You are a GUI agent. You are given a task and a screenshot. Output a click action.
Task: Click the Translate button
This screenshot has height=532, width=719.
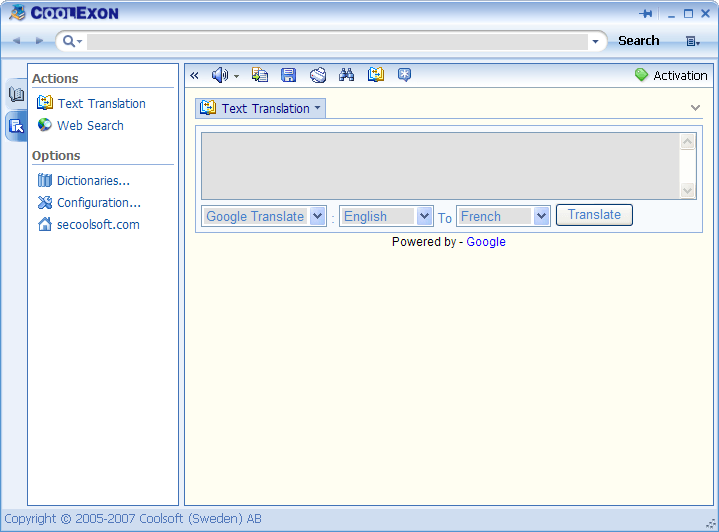pyautogui.click(x=594, y=215)
